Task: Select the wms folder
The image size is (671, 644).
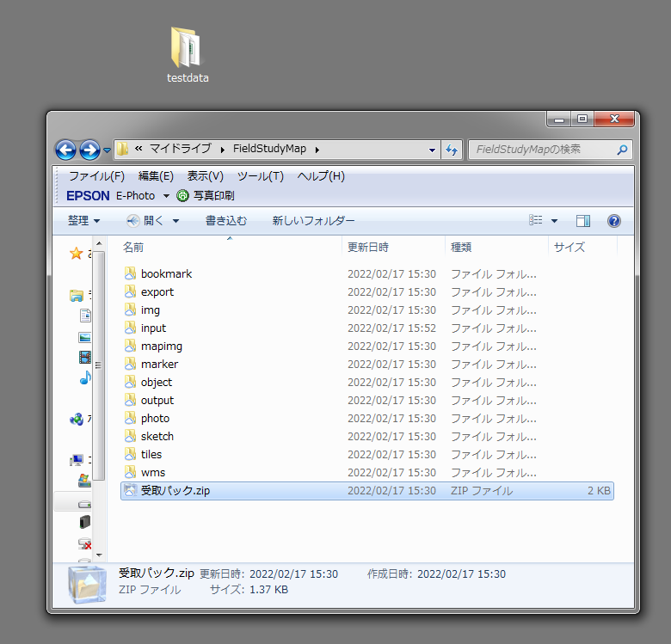Action: [367, 473]
